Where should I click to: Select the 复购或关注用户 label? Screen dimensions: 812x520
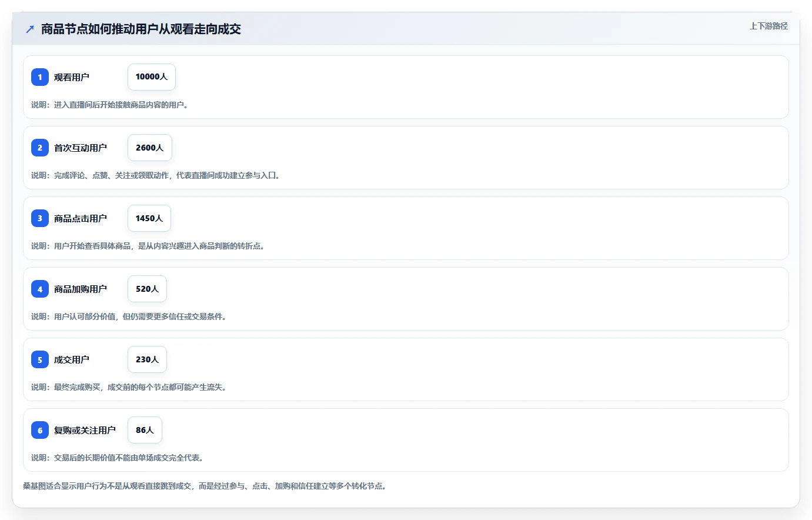coord(85,430)
